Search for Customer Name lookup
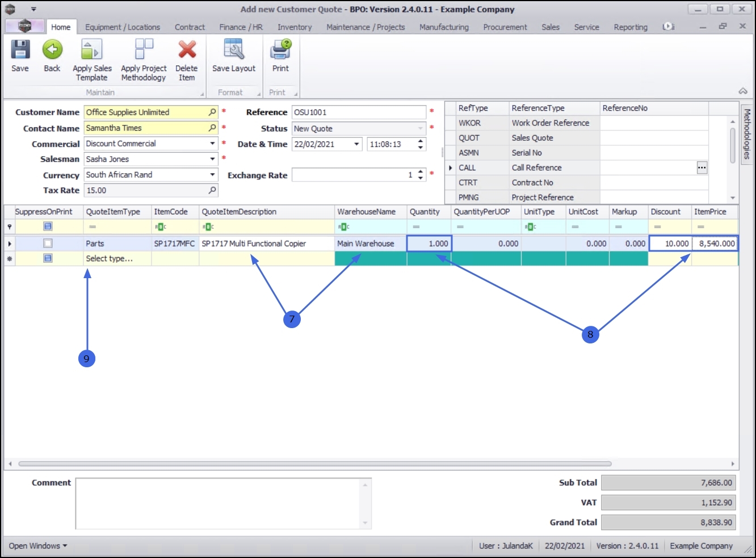Image resolution: width=756 pixels, height=558 pixels. [x=212, y=112]
